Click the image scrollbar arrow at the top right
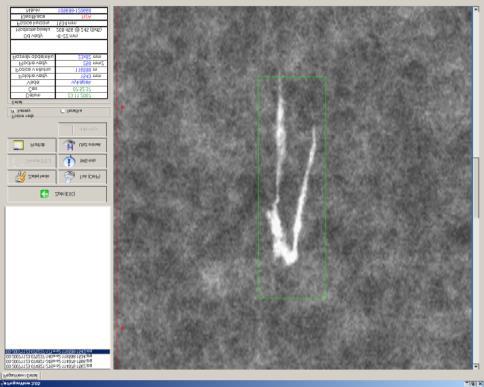The height and width of the screenshot is (387, 484). click(476, 10)
